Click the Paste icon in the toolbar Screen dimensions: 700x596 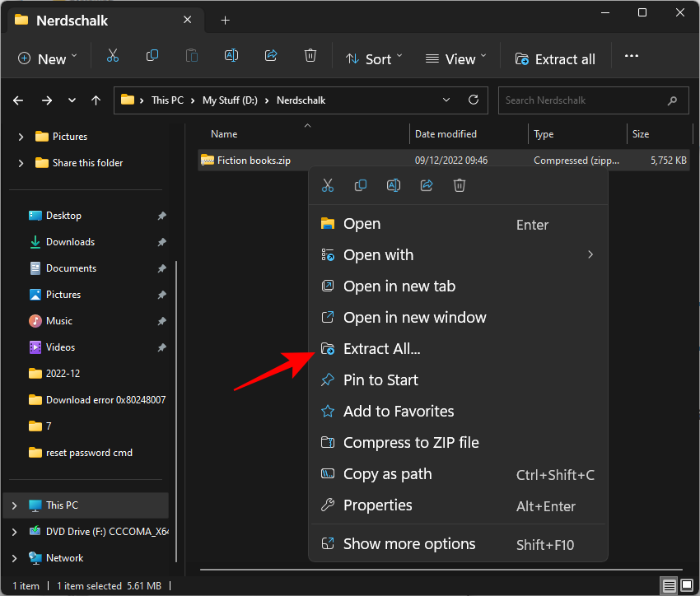pos(192,56)
